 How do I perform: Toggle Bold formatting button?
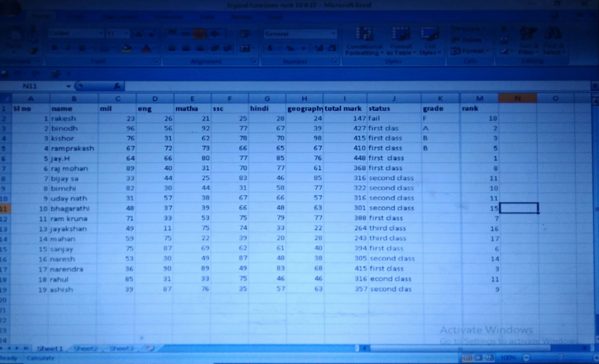click(54, 48)
